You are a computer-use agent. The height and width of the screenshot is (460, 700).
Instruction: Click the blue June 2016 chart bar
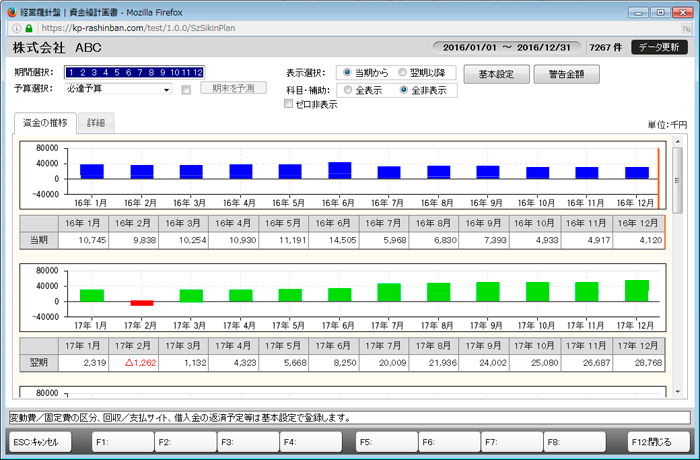pyautogui.click(x=339, y=170)
